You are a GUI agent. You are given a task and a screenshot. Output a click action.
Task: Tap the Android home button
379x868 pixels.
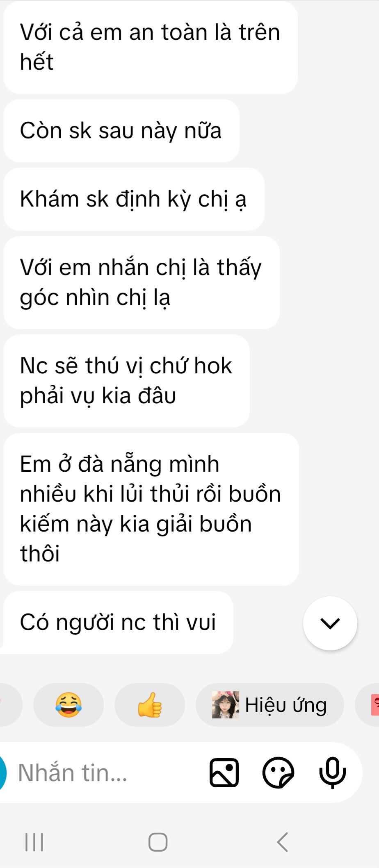click(158, 842)
